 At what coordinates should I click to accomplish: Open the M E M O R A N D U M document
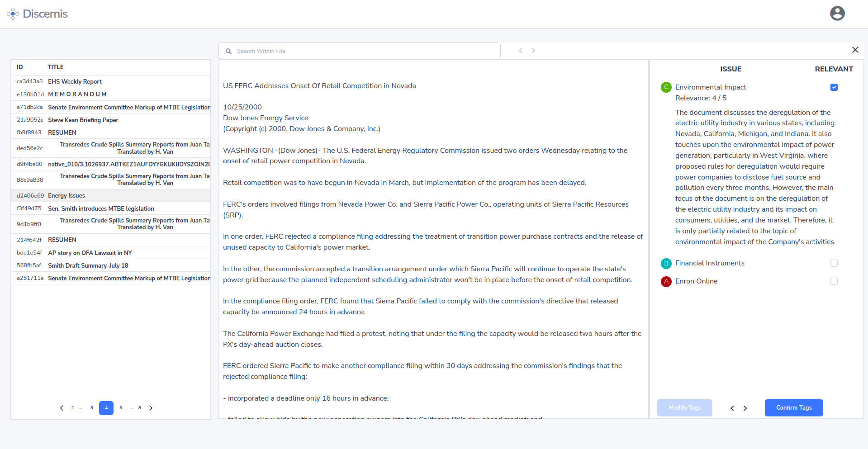pyautogui.click(x=111, y=94)
